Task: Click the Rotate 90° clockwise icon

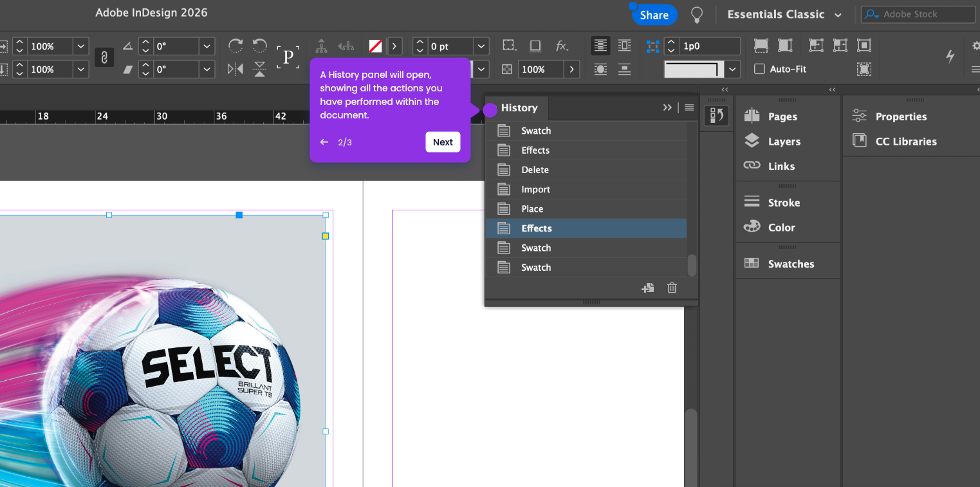Action: pyautogui.click(x=236, y=46)
